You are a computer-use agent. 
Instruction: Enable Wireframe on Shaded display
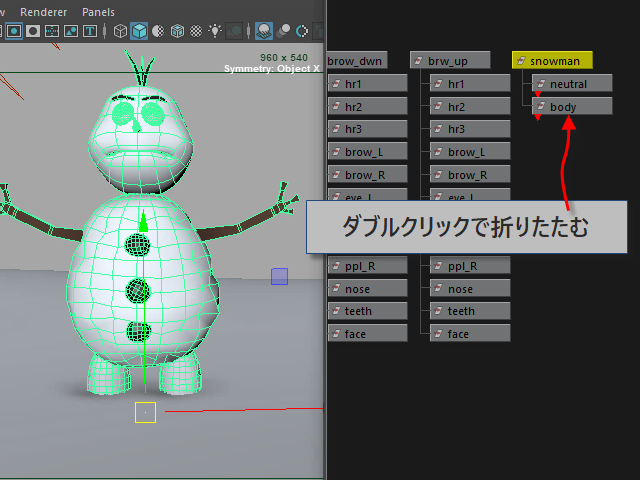177,30
